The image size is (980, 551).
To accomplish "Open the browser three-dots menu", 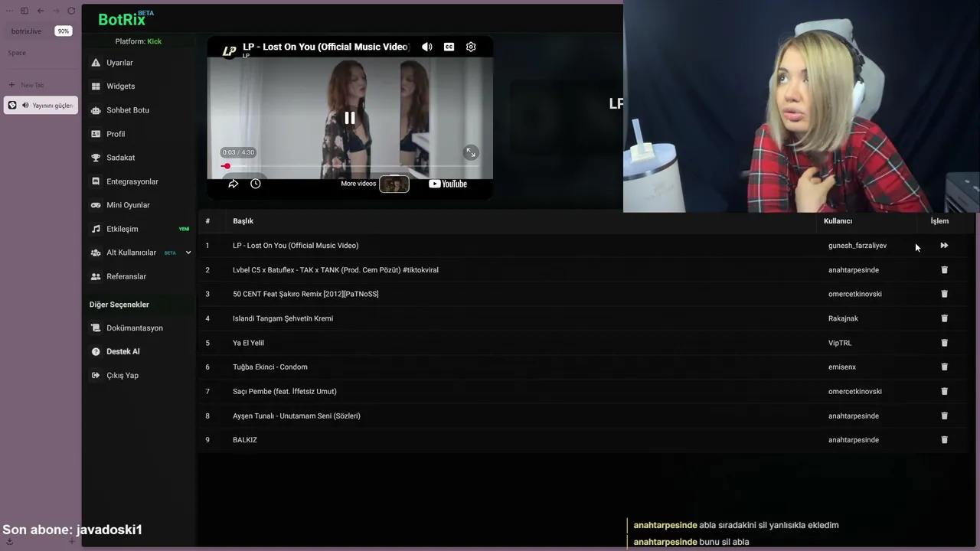I will [x=9, y=11].
